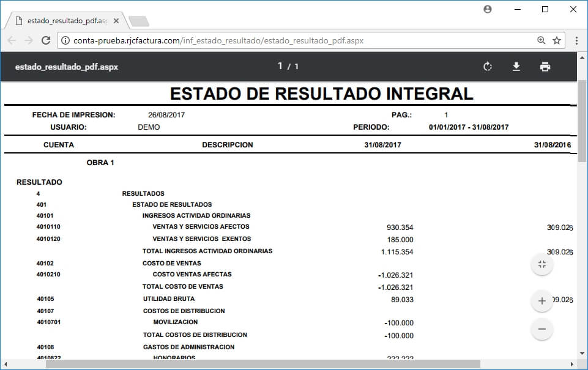
Task: Open the page zoom magnifier in the omnibox
Action: (541, 40)
